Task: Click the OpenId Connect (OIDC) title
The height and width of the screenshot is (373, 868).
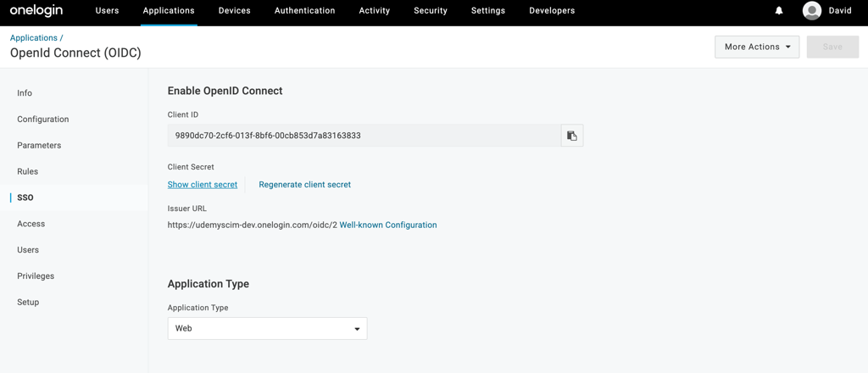Action: 75,53
